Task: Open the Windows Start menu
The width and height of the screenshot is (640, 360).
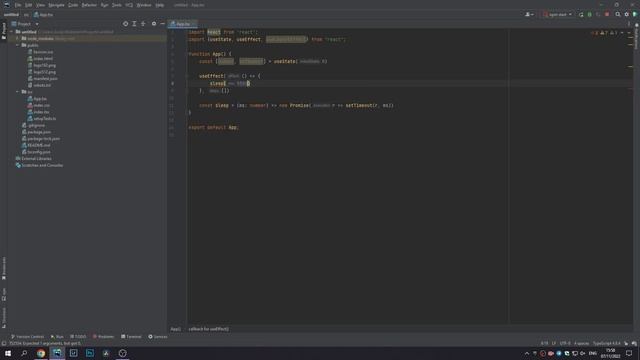Action: coord(8,353)
